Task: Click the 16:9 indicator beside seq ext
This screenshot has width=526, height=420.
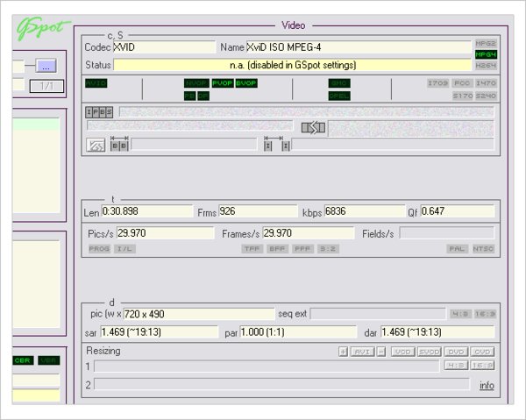Action: click(x=485, y=314)
